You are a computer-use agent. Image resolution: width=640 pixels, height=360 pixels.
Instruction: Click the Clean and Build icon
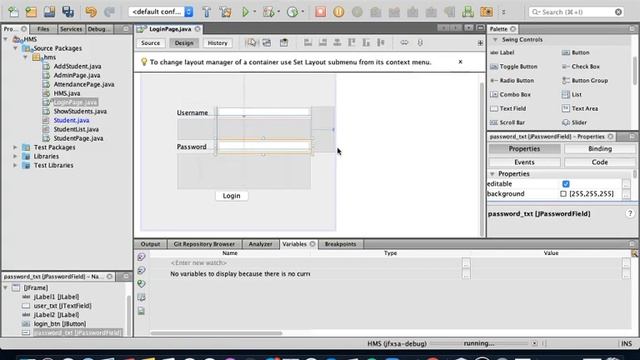tap(225, 12)
